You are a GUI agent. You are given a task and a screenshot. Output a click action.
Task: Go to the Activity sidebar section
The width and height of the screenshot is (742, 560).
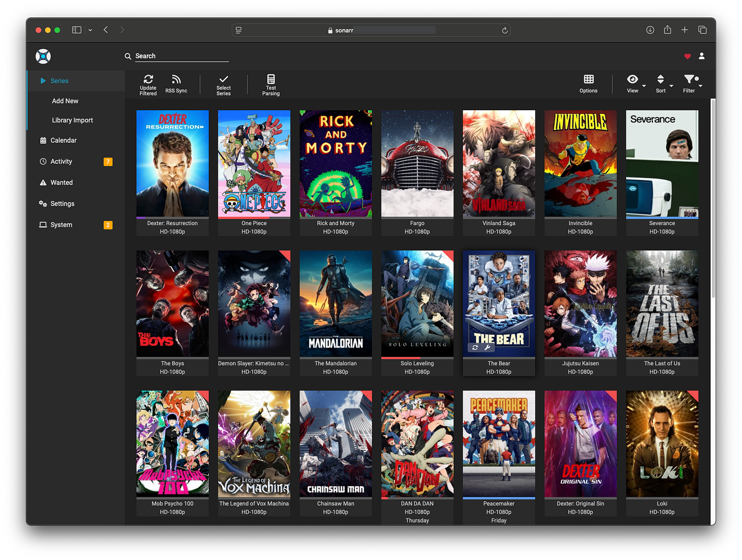click(x=61, y=162)
